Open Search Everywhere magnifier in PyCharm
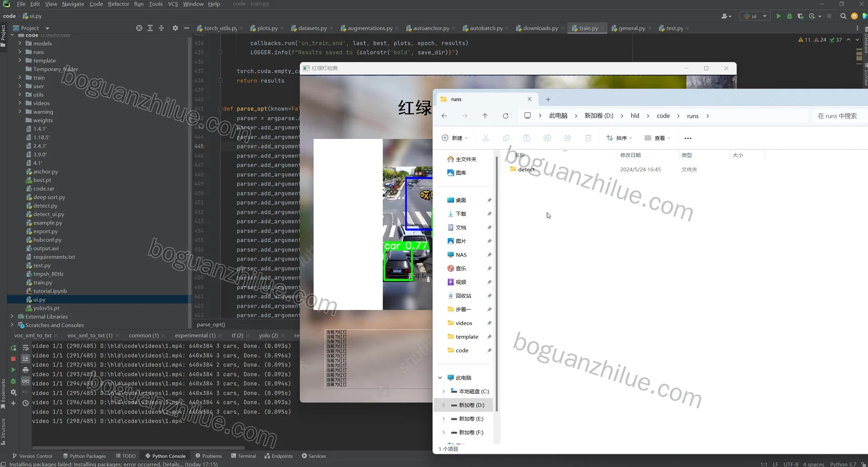868x467 pixels. (843, 16)
